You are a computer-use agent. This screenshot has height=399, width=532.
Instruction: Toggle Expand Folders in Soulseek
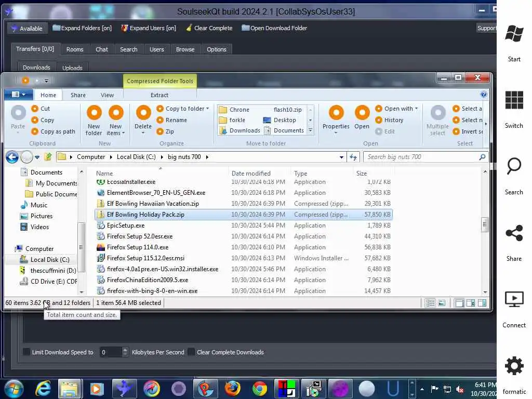tap(82, 28)
